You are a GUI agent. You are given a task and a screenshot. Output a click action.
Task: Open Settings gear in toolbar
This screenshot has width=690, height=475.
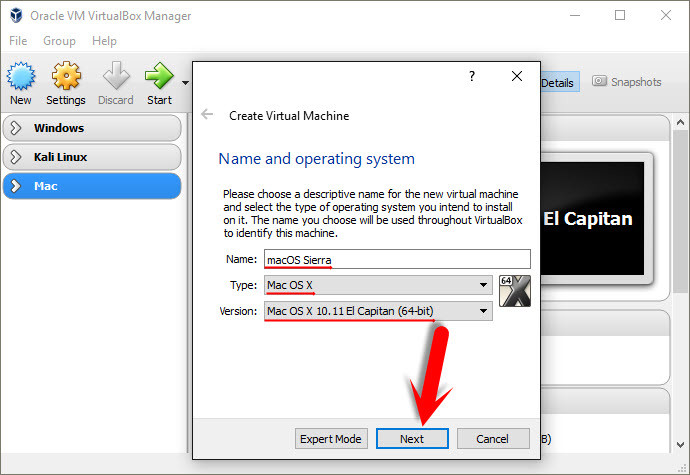66,76
